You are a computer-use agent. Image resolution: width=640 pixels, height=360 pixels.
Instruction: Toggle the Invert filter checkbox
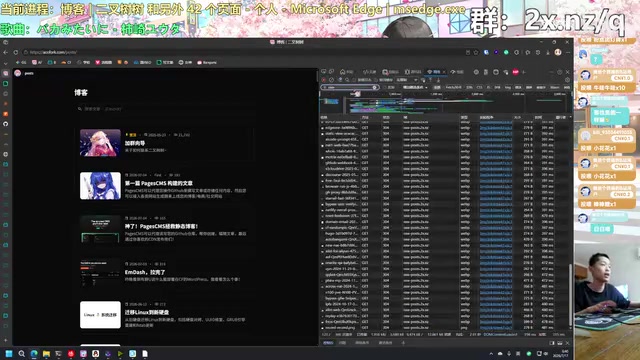tap(386, 87)
